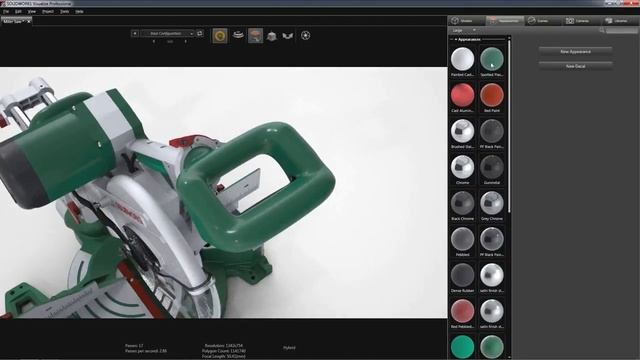Open the File menu
Screen dimensions: 640x360
(6, 11)
